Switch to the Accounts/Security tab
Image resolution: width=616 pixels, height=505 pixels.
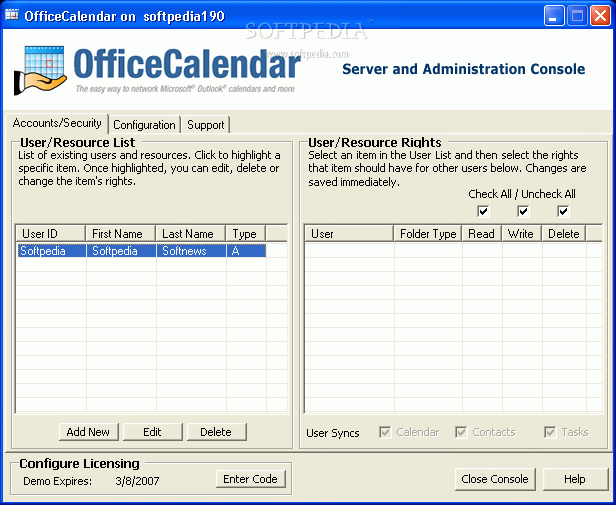tap(57, 123)
